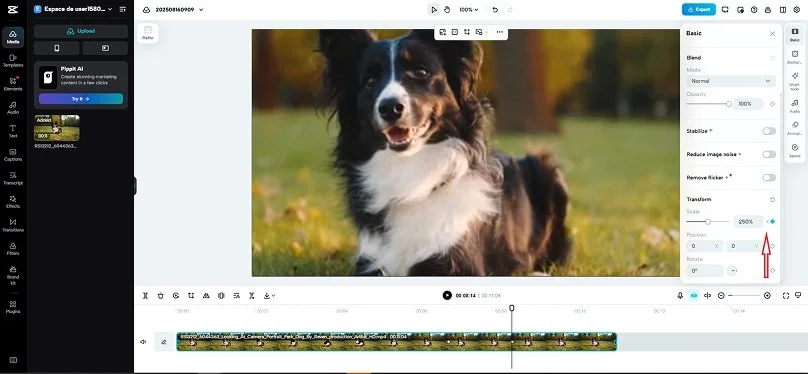808x374 pixels.
Task: Enable the Remove flicker switch
Action: [769, 177]
